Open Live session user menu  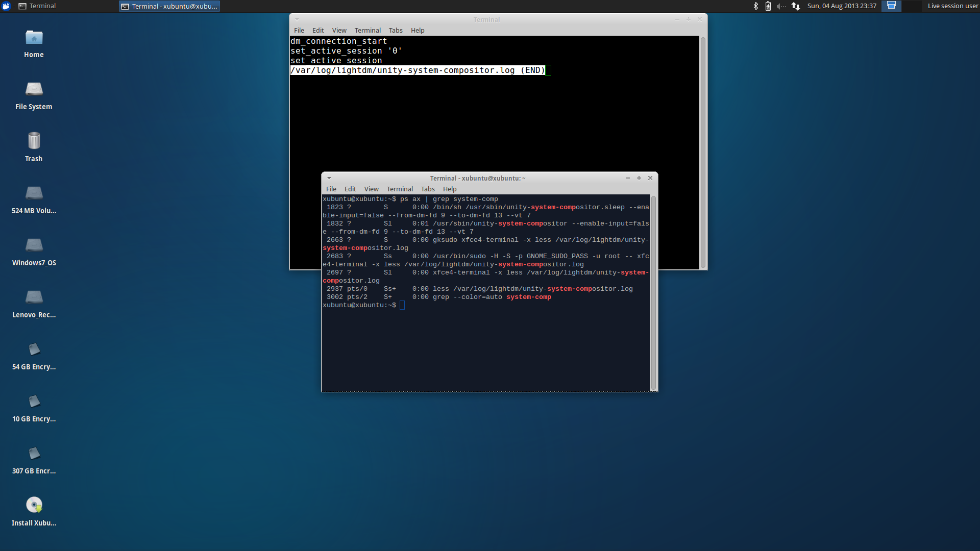click(x=952, y=6)
